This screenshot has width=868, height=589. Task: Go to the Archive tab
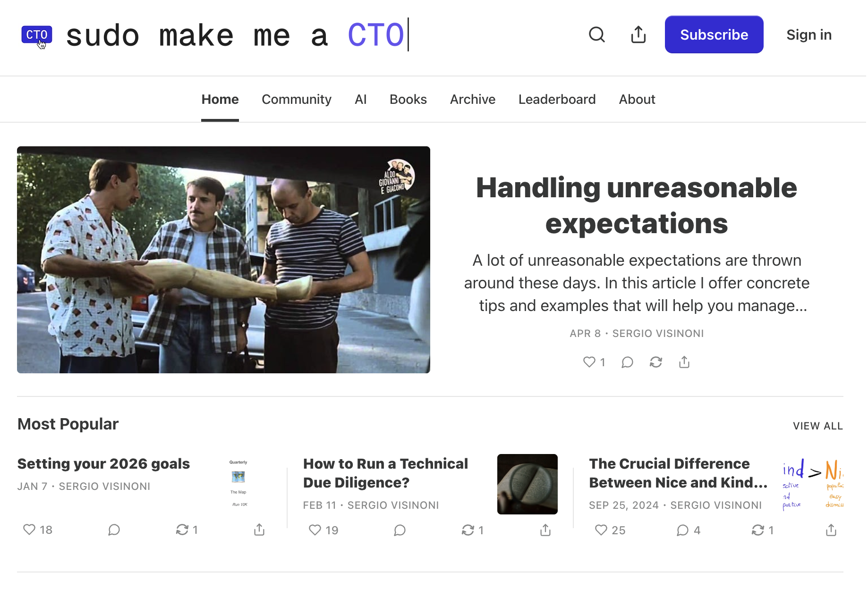coord(473,99)
